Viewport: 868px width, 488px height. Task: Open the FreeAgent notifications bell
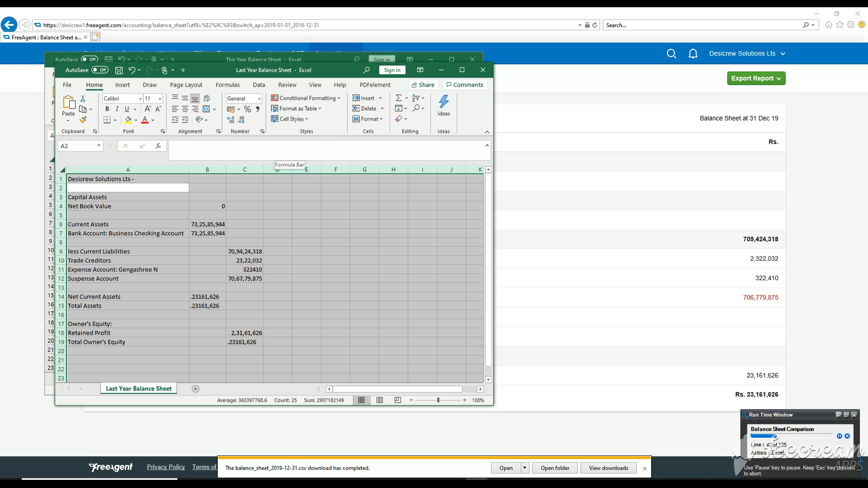[x=693, y=54]
